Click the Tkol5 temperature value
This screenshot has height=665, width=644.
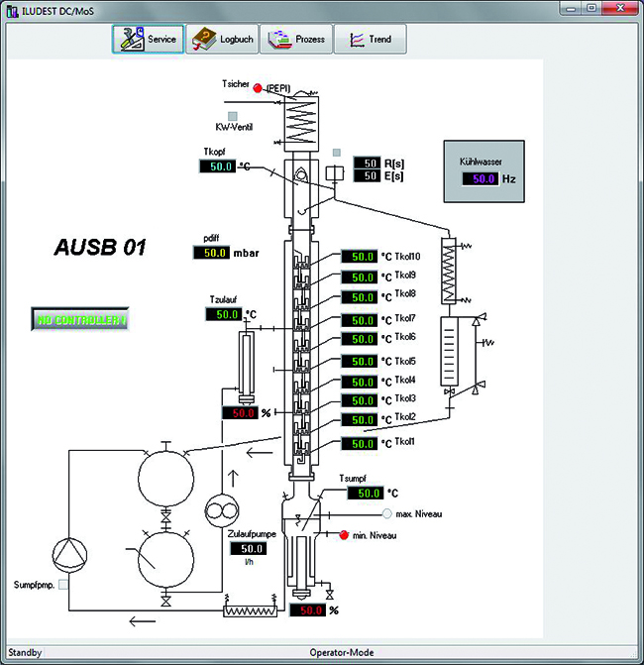pyautogui.click(x=360, y=362)
